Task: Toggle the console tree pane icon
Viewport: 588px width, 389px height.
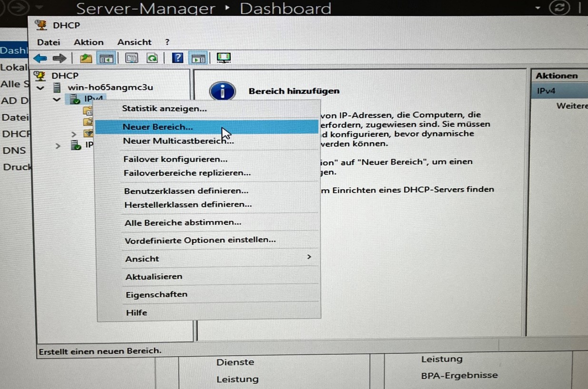Action: (106, 58)
